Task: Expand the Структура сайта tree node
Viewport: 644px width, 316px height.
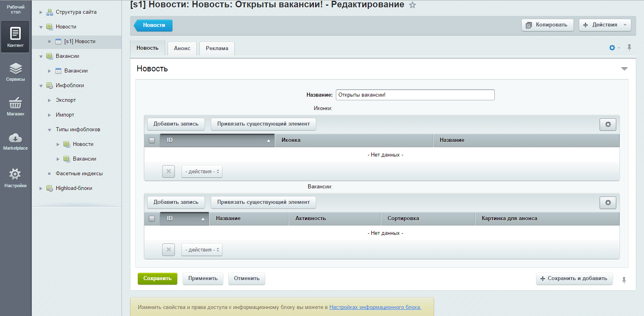Action: coord(41,12)
